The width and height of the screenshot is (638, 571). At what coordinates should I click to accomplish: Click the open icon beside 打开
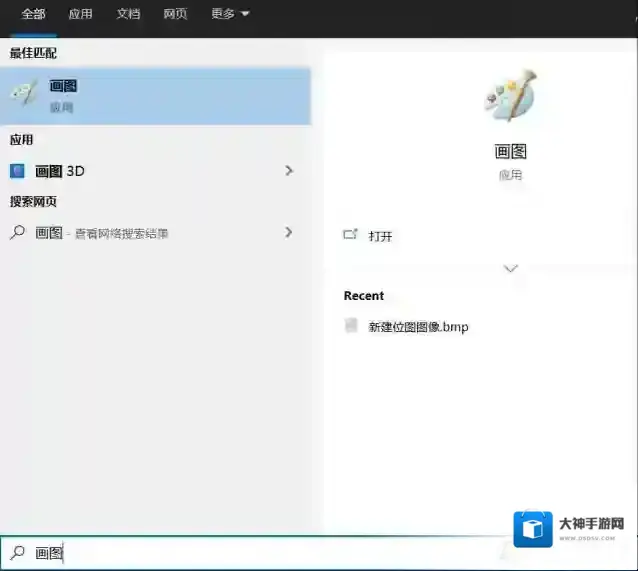(350, 234)
